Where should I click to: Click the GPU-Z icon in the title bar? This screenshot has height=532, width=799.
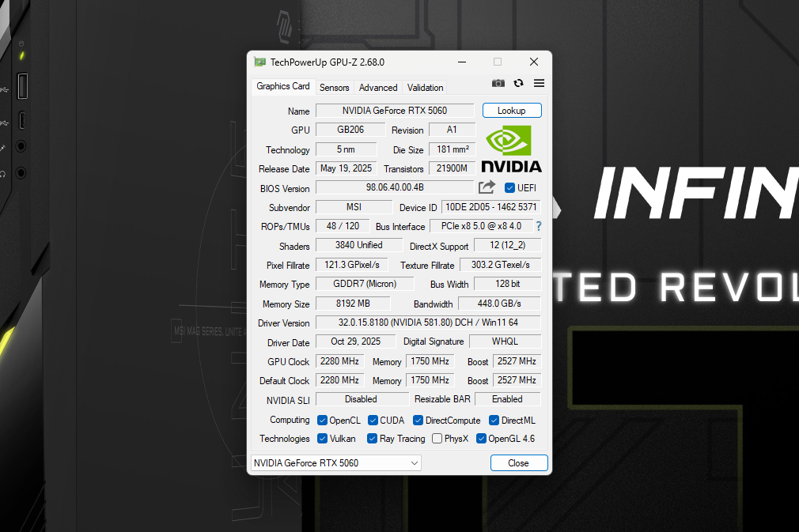pos(259,61)
